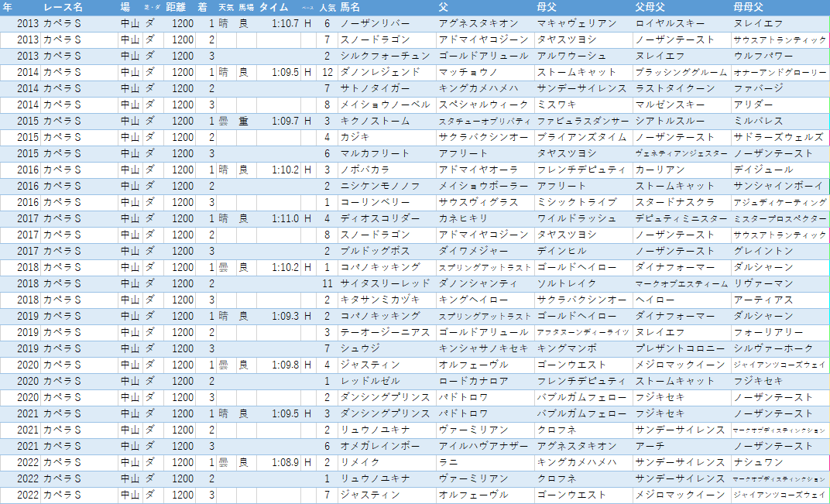
Task: Click horse name オメガレインボー
Action: pyautogui.click(x=379, y=446)
